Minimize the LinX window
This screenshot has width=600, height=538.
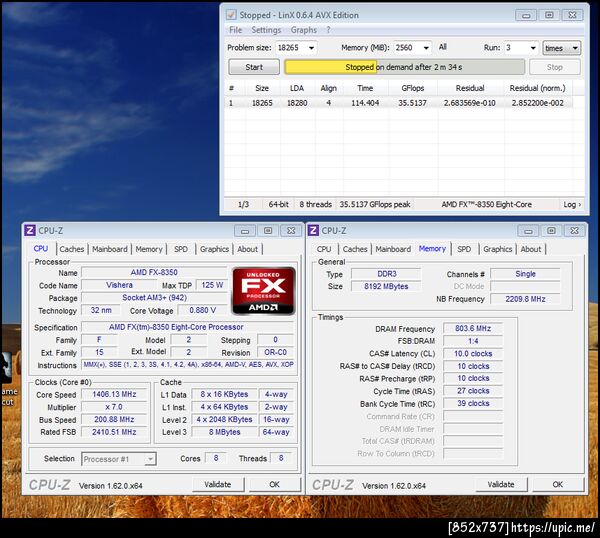[x=526, y=15]
